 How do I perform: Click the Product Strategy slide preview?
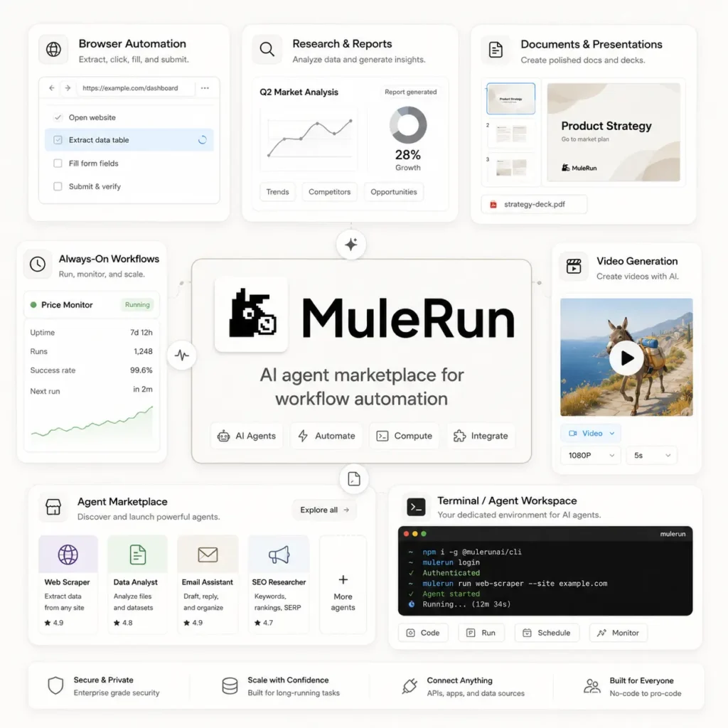coord(614,132)
